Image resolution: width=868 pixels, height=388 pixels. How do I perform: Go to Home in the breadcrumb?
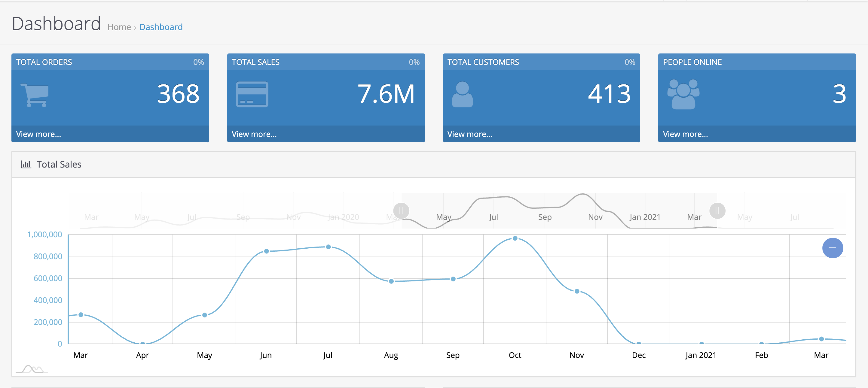click(119, 27)
